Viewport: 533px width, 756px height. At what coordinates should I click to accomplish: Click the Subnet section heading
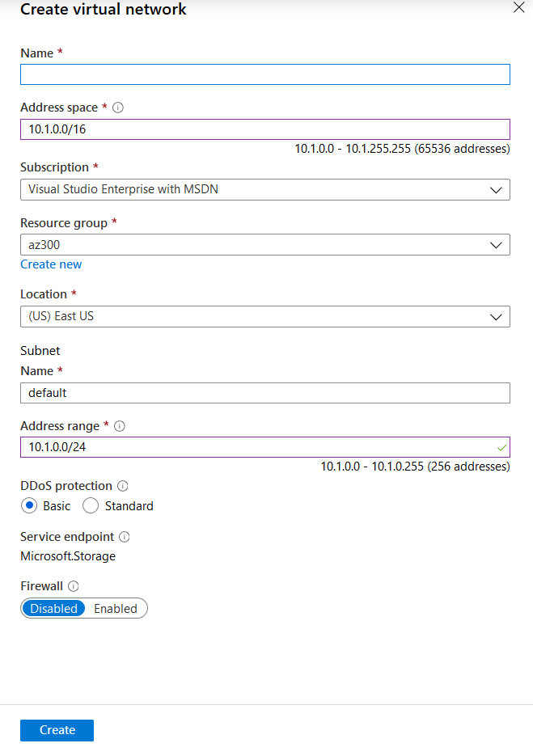40,351
